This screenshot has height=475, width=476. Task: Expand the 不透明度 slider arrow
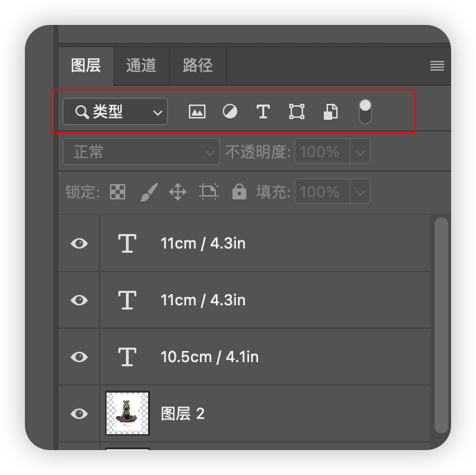pos(360,152)
